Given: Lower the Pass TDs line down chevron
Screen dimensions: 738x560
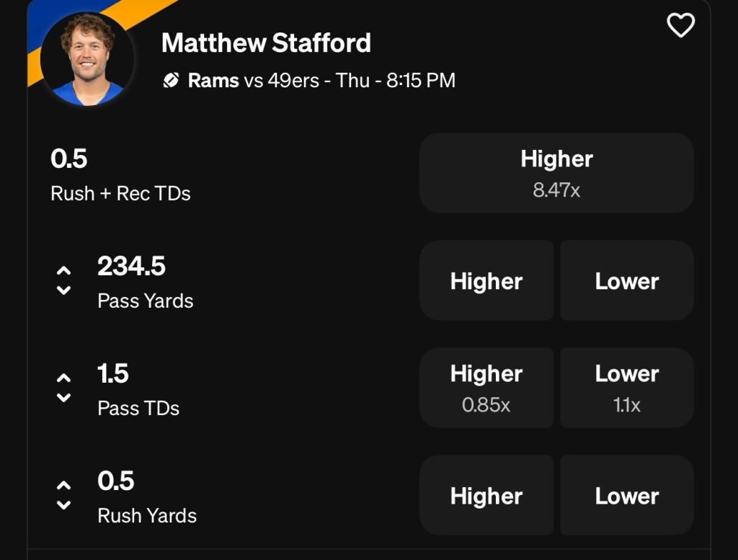Looking at the screenshot, I should tap(63, 397).
